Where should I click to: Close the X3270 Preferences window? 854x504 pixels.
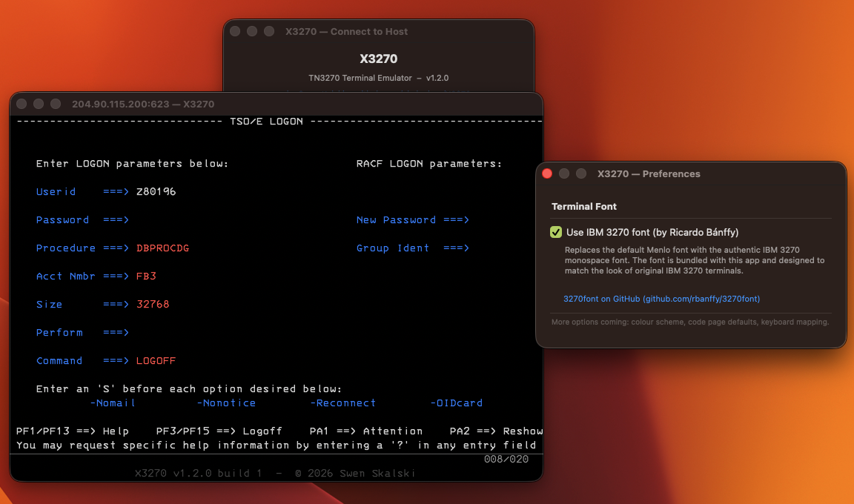point(547,173)
